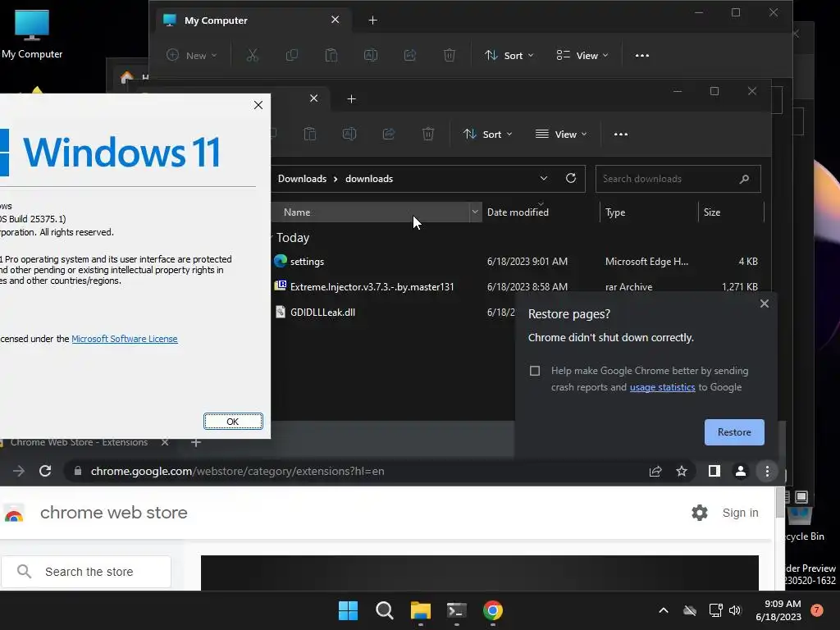This screenshot has width=840, height=630.
Task: Open See more menu in downloads window
Action: point(621,134)
